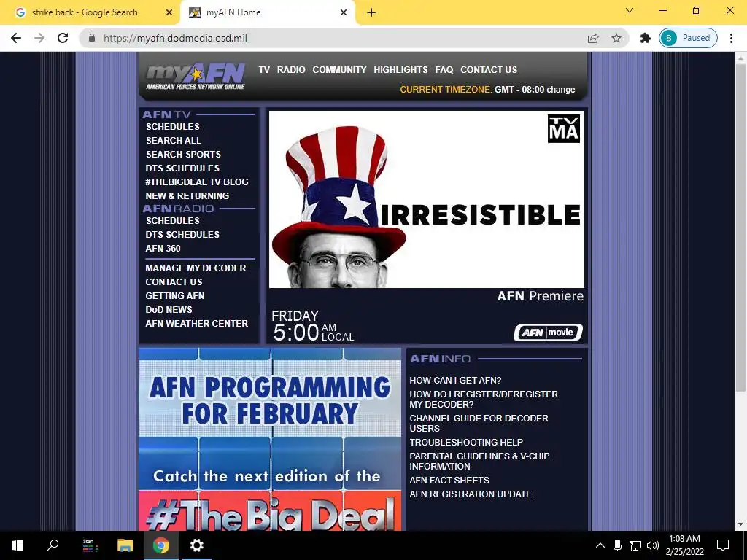Open HOW DO I REGISTER/DEREGISTER MY DECODER link
This screenshot has height=560, width=747.
484,399
